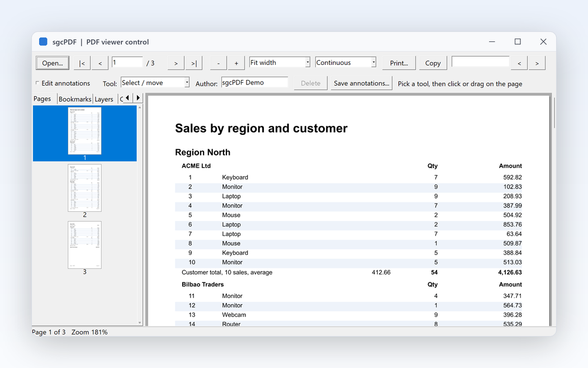Click the Open... button
The image size is (588, 368).
53,63
